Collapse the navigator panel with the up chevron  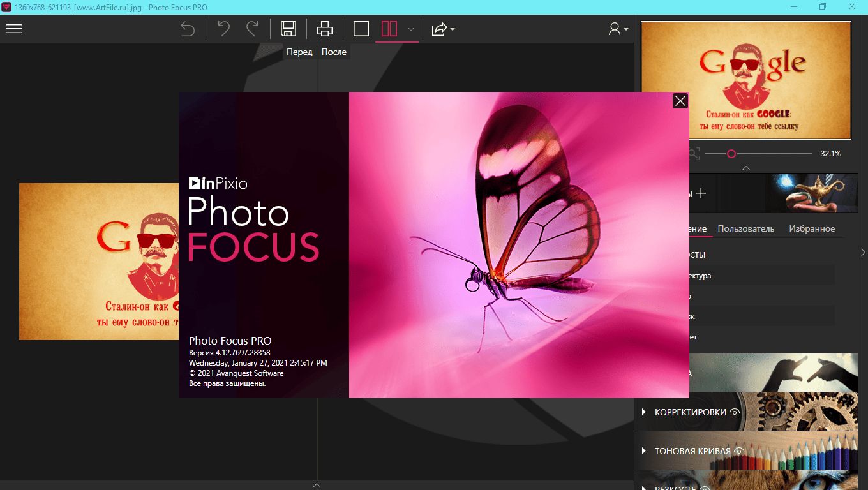coord(746,168)
